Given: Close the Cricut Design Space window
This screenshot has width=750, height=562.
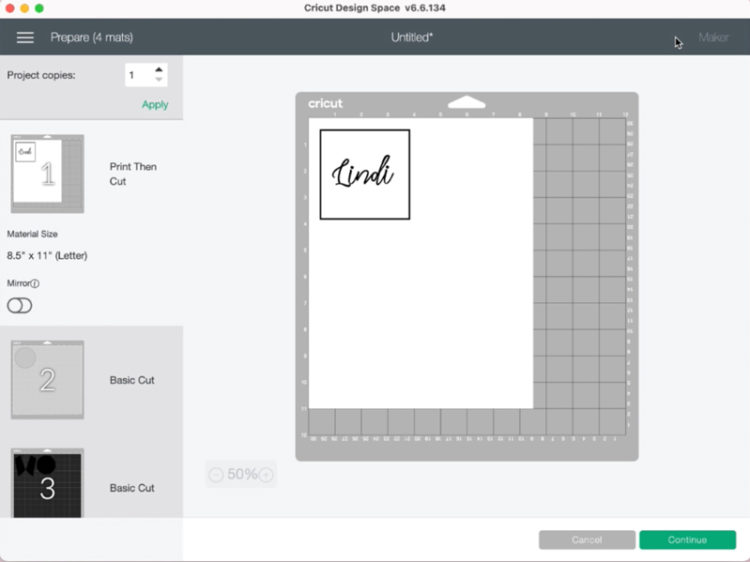Looking at the screenshot, I should point(10,8).
